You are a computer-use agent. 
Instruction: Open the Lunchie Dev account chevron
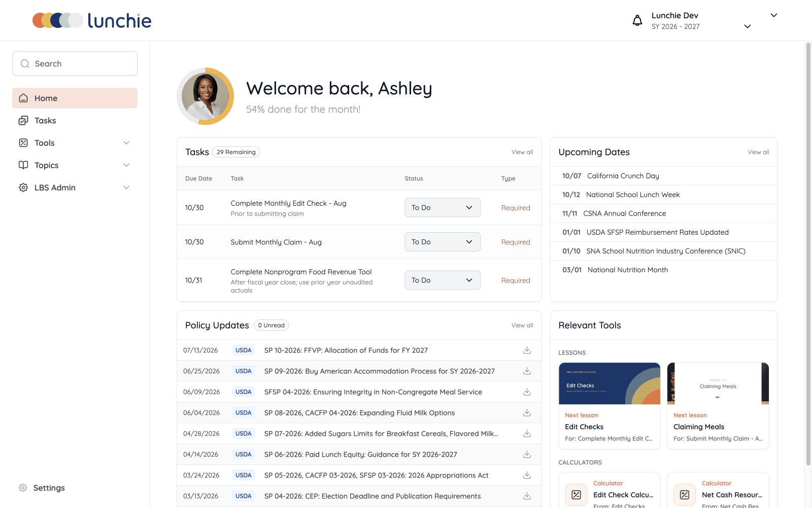(773, 15)
